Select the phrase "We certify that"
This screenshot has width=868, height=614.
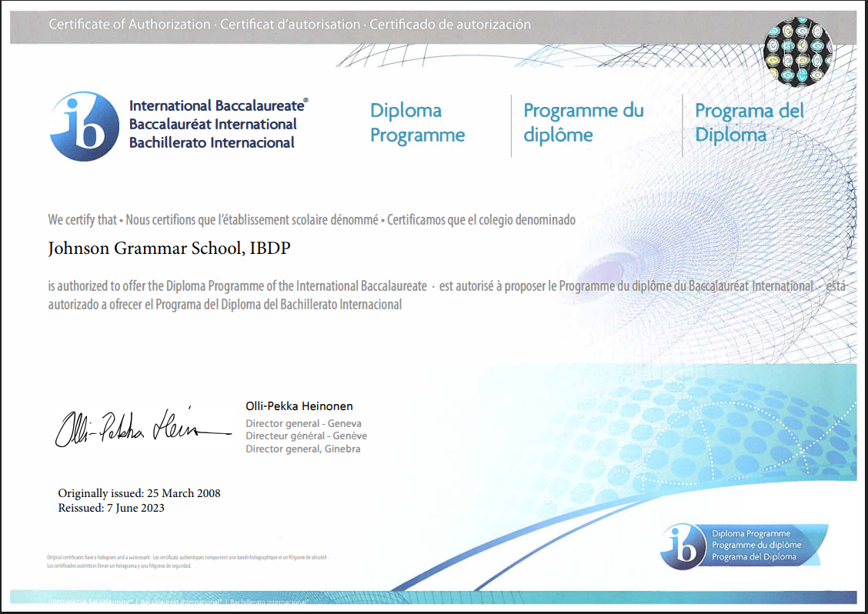(82, 220)
